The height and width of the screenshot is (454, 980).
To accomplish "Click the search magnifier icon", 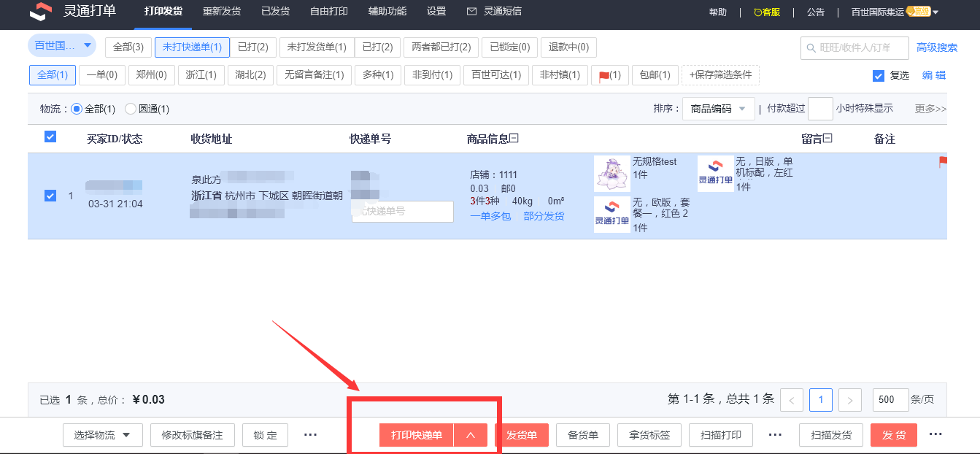I will coord(811,48).
